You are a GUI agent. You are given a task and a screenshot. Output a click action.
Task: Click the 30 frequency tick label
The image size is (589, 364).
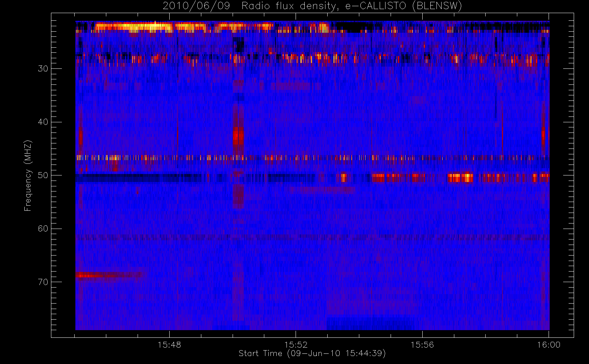[43, 68]
